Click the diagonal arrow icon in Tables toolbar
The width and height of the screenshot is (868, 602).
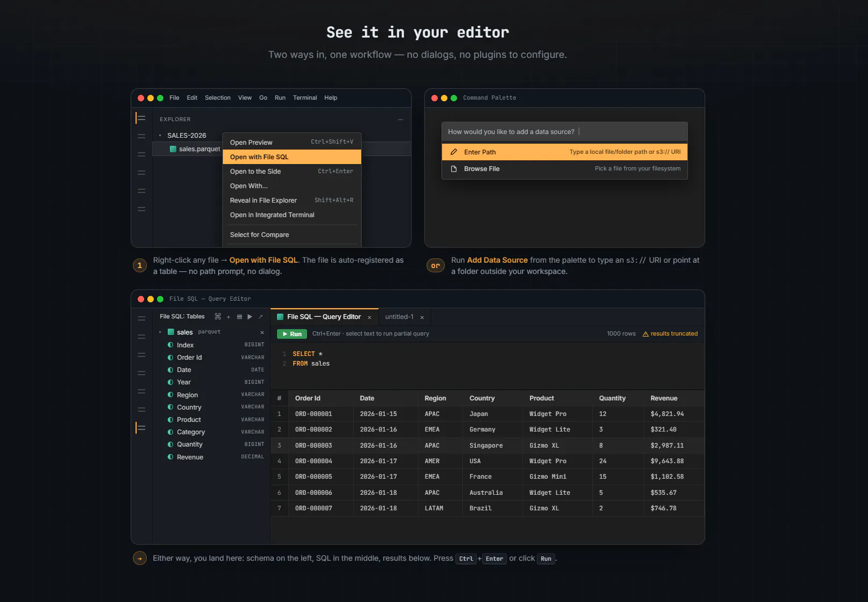tap(261, 317)
